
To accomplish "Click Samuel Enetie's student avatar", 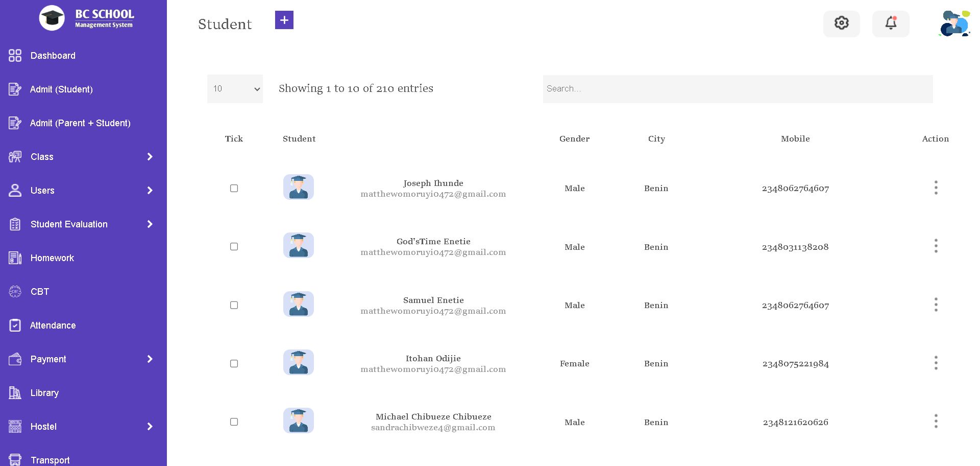I will click(299, 305).
